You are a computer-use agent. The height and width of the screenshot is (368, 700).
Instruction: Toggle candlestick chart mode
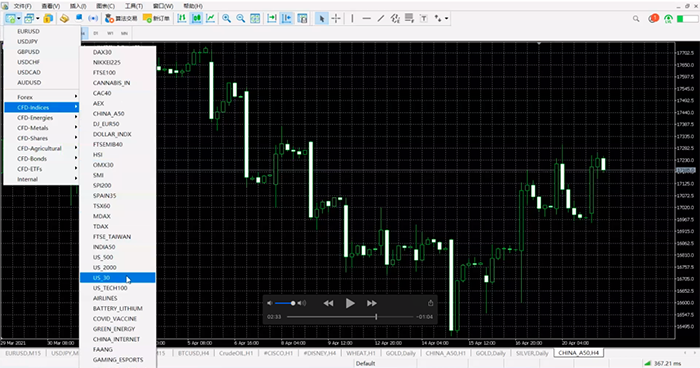[196, 18]
